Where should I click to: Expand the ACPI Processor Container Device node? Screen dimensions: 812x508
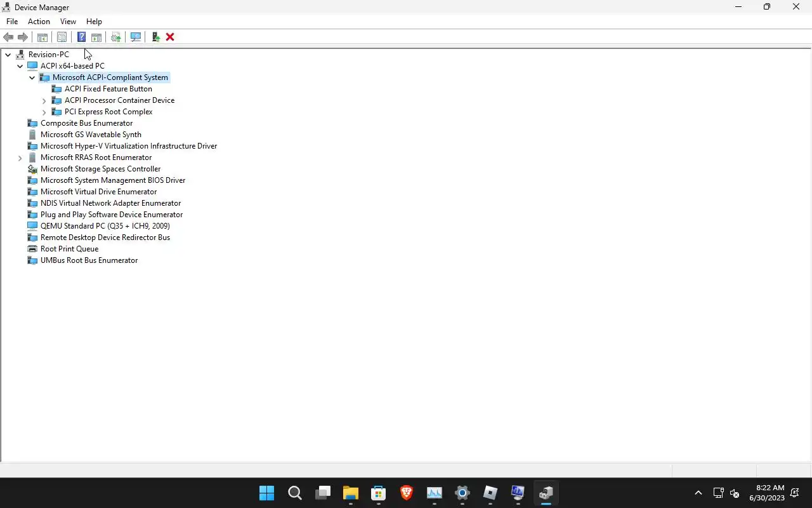pyautogui.click(x=44, y=100)
